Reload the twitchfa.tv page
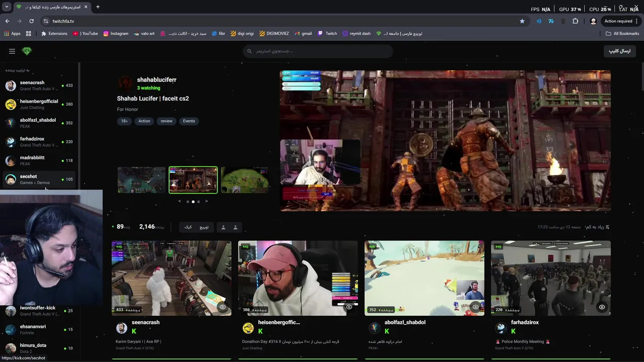The image size is (644, 362). click(31, 21)
